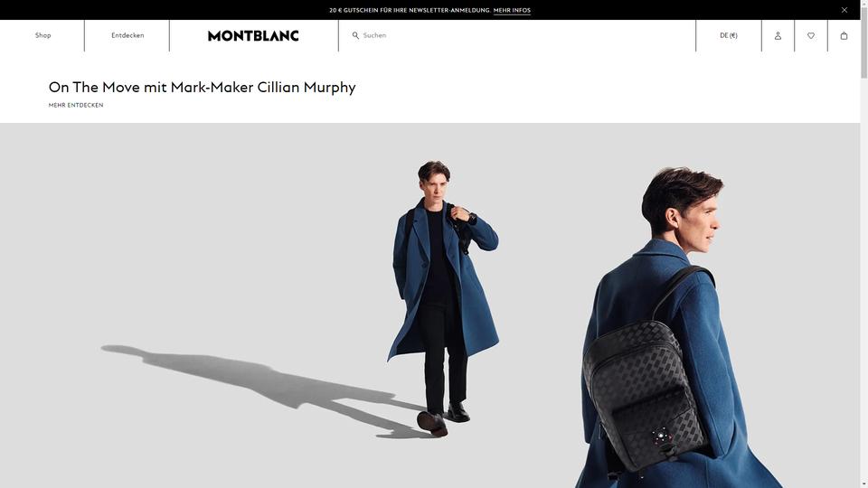Click the On The Move headline

pos(202,88)
